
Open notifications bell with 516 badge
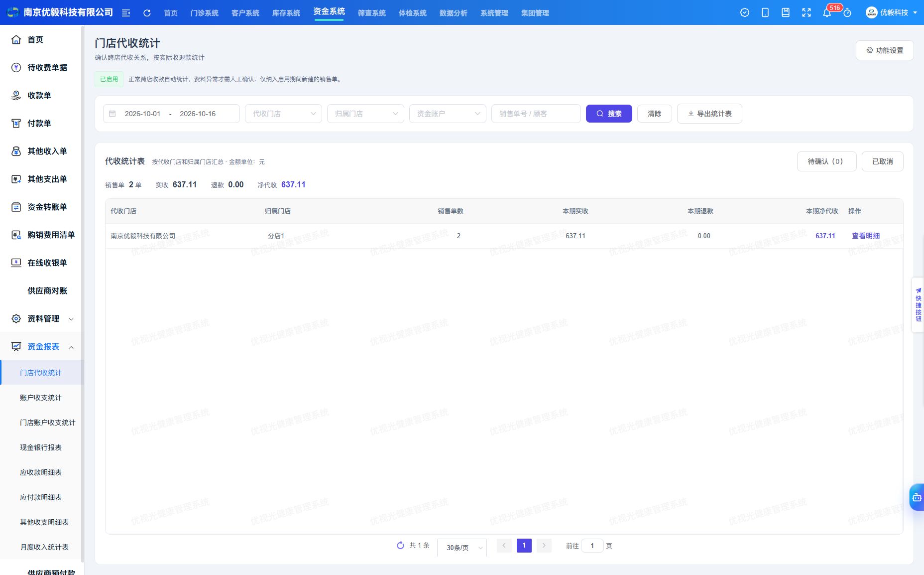coord(827,12)
